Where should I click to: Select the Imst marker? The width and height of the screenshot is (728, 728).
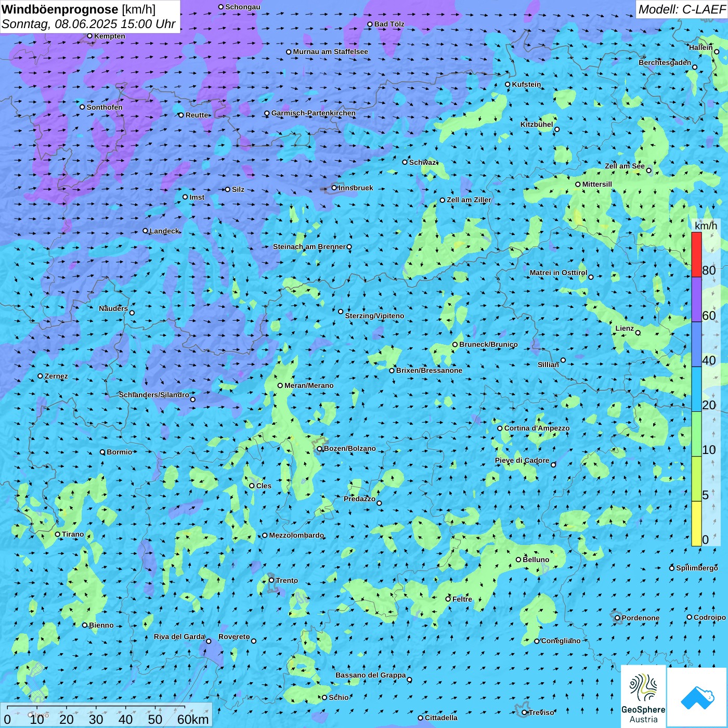coord(185,197)
